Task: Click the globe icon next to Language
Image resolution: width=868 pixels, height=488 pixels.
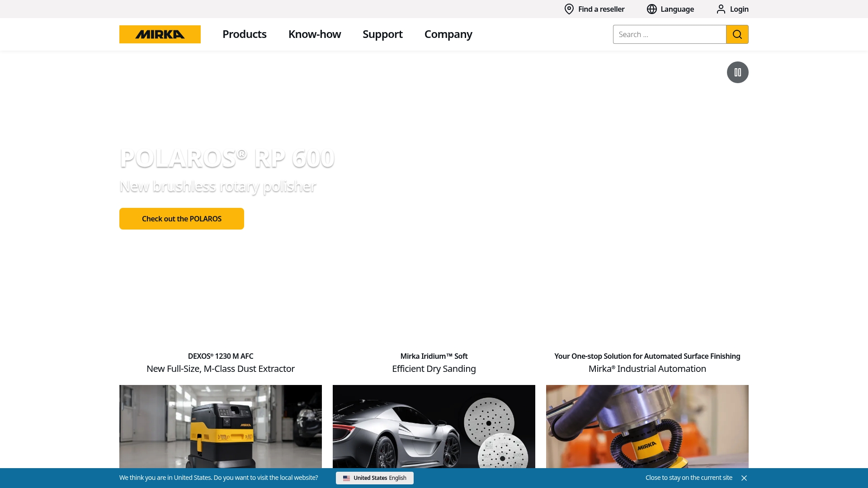Action: [651, 9]
